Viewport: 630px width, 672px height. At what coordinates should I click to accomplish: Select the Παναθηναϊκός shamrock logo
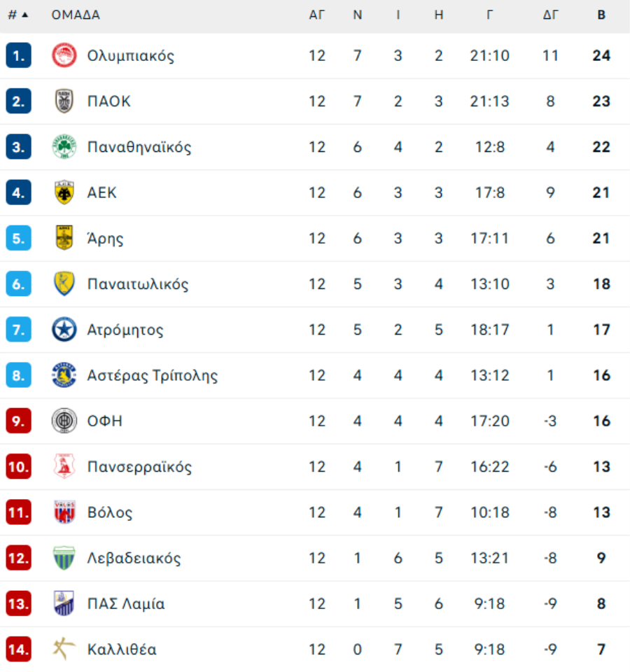tap(64, 146)
